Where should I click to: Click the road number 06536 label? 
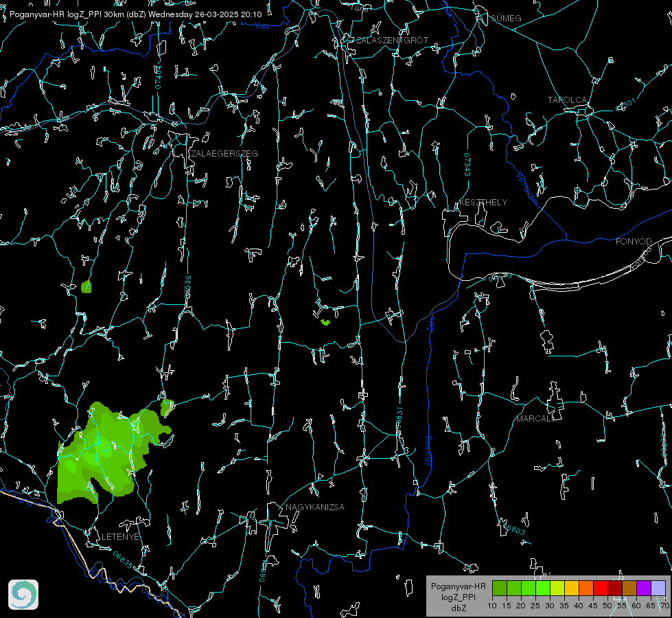187,287
